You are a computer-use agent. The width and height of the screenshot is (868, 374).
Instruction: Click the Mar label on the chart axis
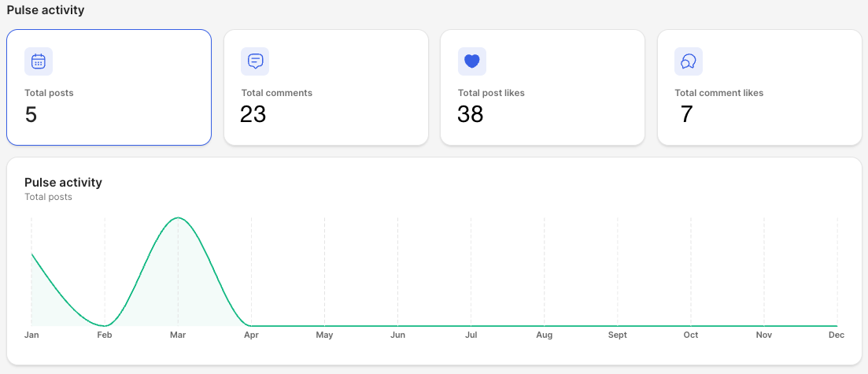[178, 335]
